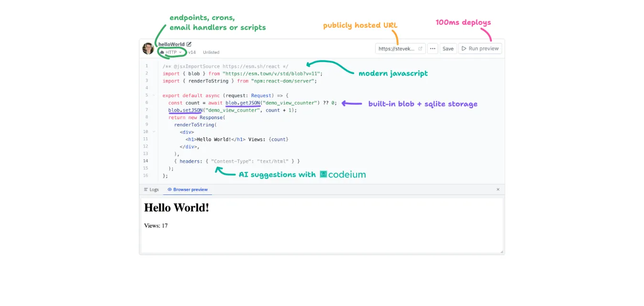Click the play icon in Run preview
644x306 pixels.
(464, 49)
